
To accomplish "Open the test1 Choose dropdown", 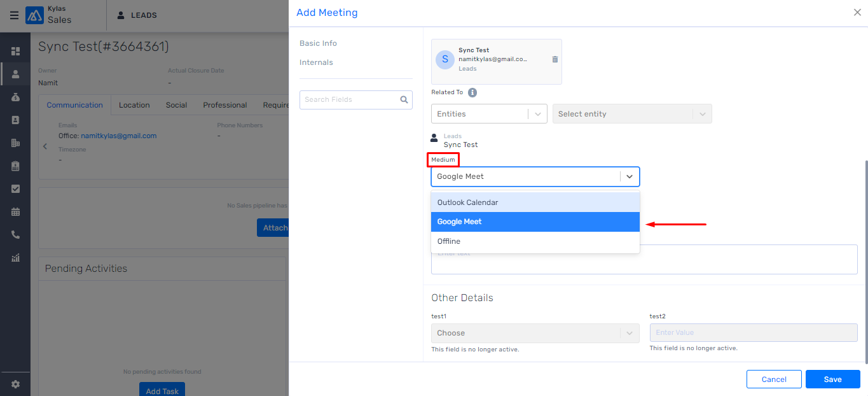I will [535, 333].
